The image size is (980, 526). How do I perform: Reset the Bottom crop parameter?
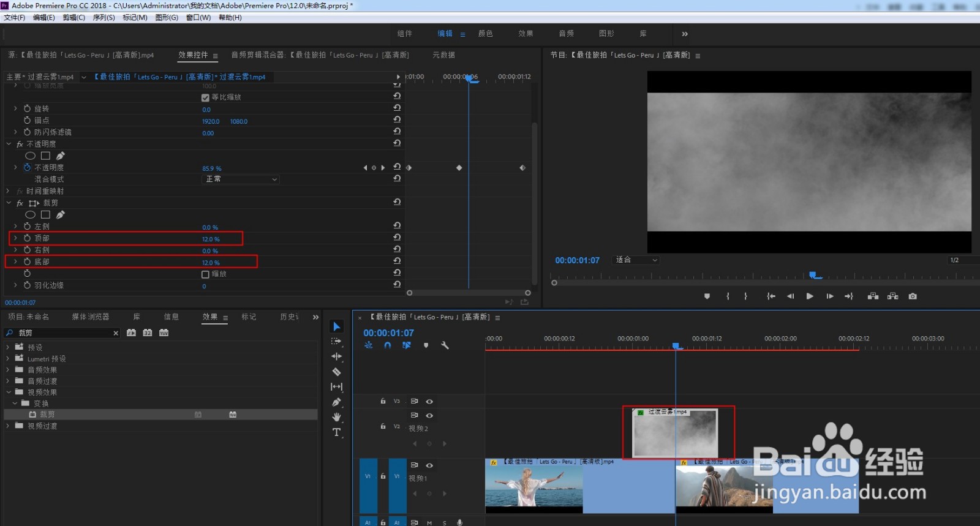click(x=397, y=261)
